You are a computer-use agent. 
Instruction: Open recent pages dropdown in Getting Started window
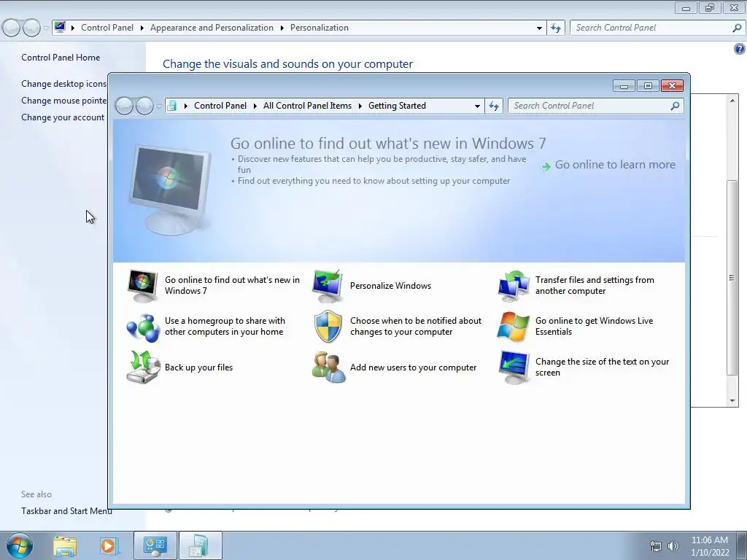coord(159,106)
